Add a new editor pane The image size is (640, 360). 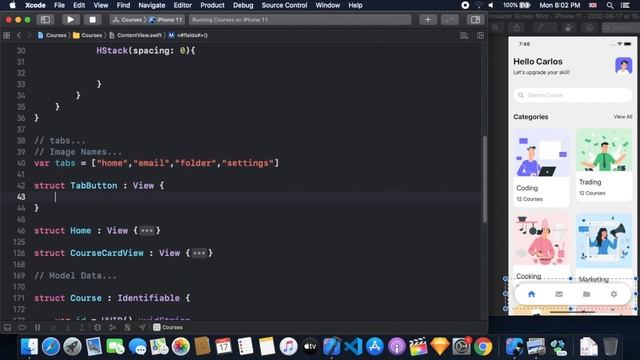(480, 36)
